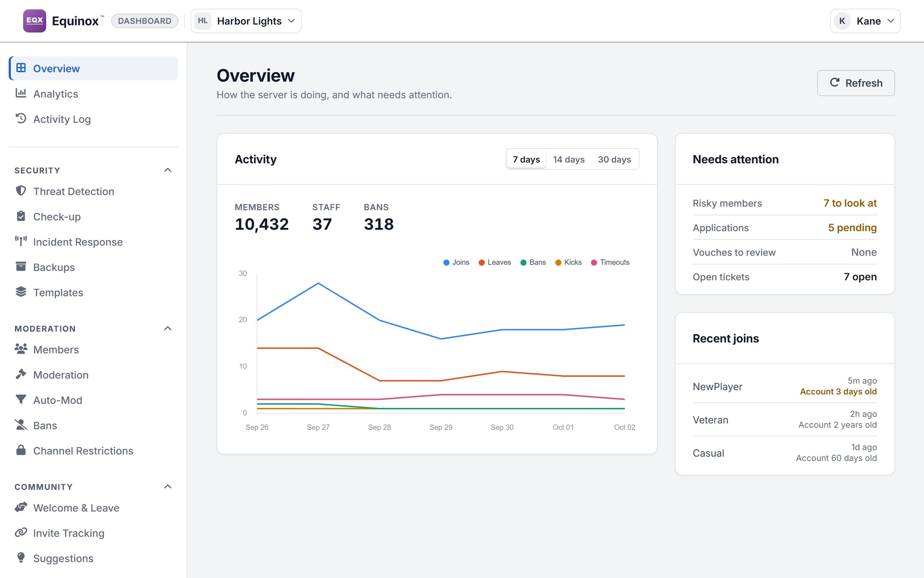Click the DASHBOARD badge in header

pos(145,21)
